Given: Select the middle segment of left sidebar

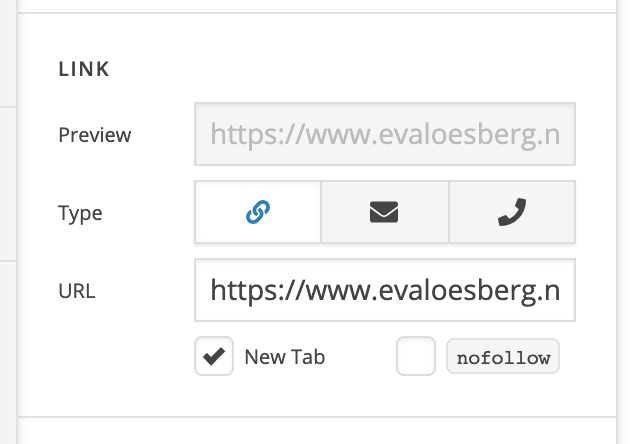Looking at the screenshot, I should click(x=8, y=184).
